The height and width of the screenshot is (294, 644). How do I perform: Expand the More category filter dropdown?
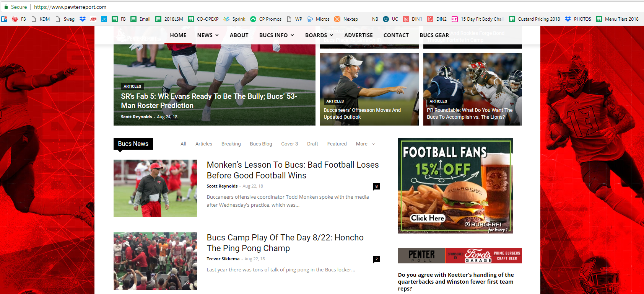[366, 144]
